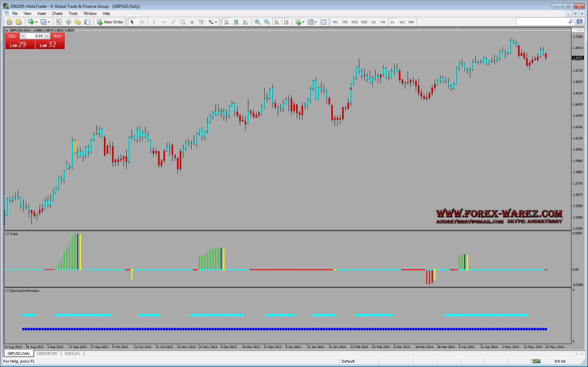Image resolution: width=588 pixels, height=367 pixels.
Task: Click the red SELL button
Action: click(x=12, y=36)
